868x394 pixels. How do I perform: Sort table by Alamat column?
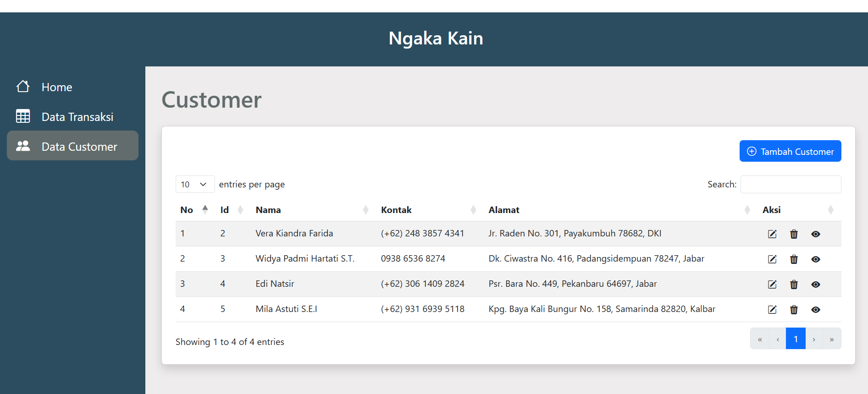pyautogui.click(x=621, y=210)
